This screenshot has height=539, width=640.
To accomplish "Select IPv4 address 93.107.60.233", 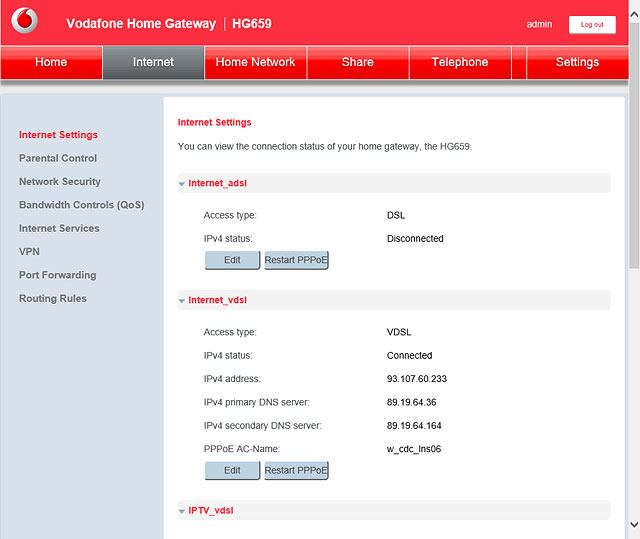I will pos(417,379).
